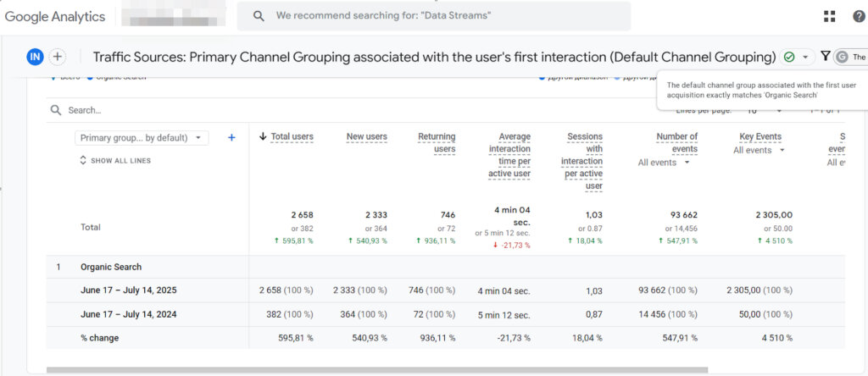Click 14 456 (100 %) events cell
868x376 pixels.
[668, 315]
